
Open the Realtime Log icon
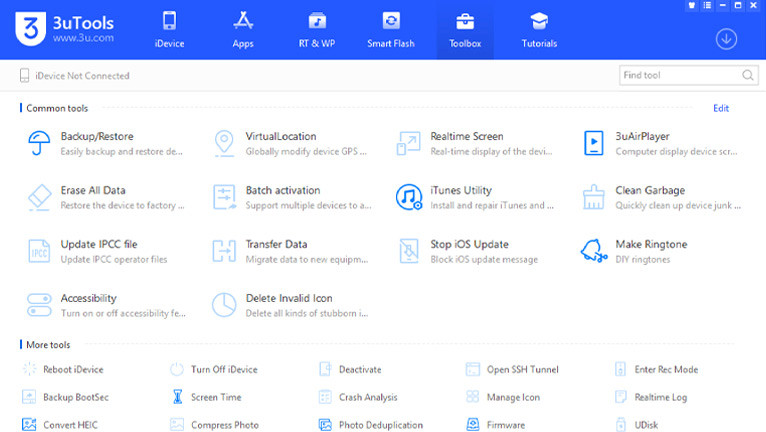(x=620, y=397)
